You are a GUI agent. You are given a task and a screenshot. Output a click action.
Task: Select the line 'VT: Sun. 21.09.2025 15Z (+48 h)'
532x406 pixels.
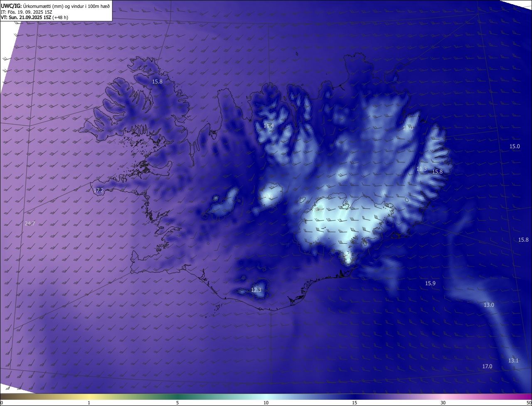(x=34, y=17)
